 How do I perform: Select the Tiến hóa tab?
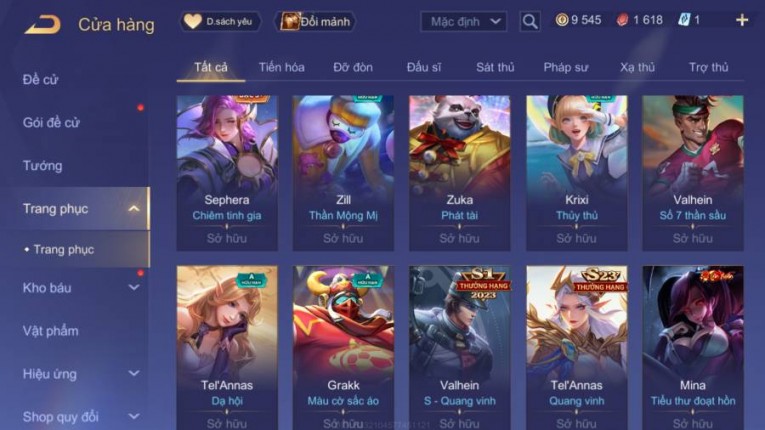[x=282, y=67]
